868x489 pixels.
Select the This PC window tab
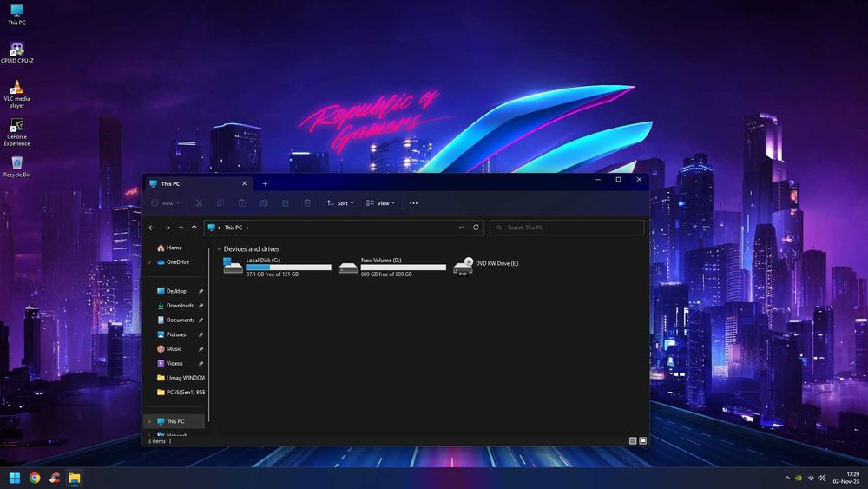(198, 184)
